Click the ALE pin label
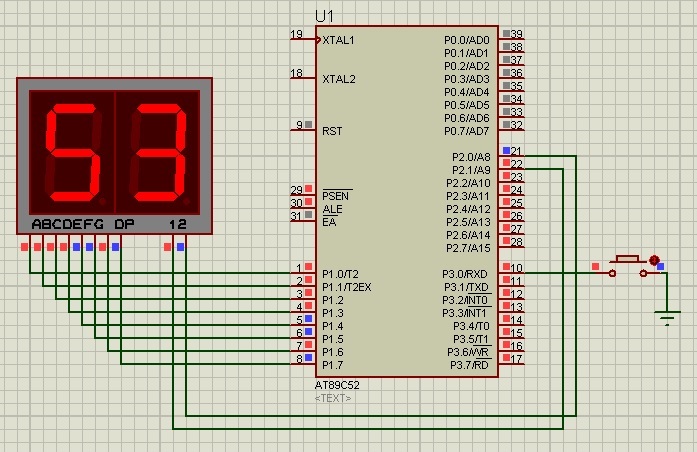 pos(332,209)
